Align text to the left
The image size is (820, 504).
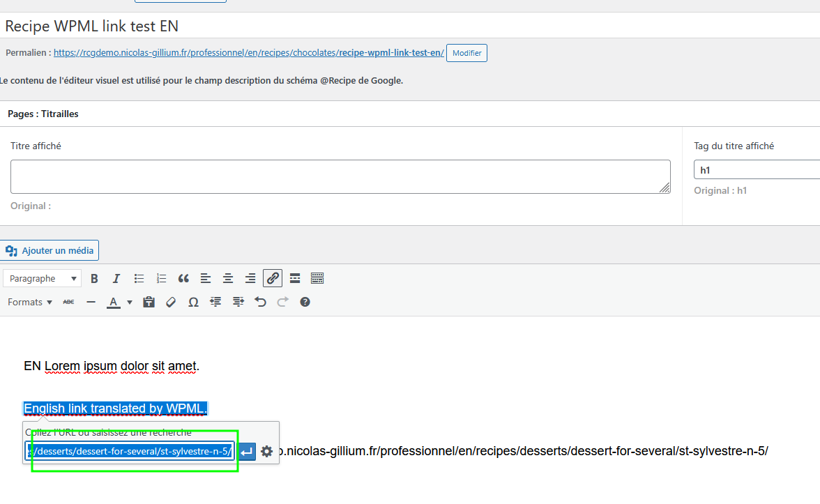coord(206,279)
